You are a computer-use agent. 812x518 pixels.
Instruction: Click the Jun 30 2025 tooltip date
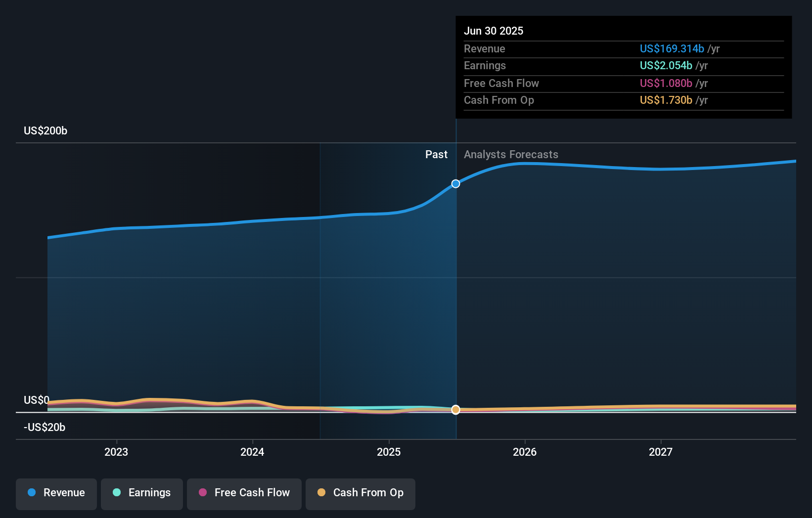(494, 31)
